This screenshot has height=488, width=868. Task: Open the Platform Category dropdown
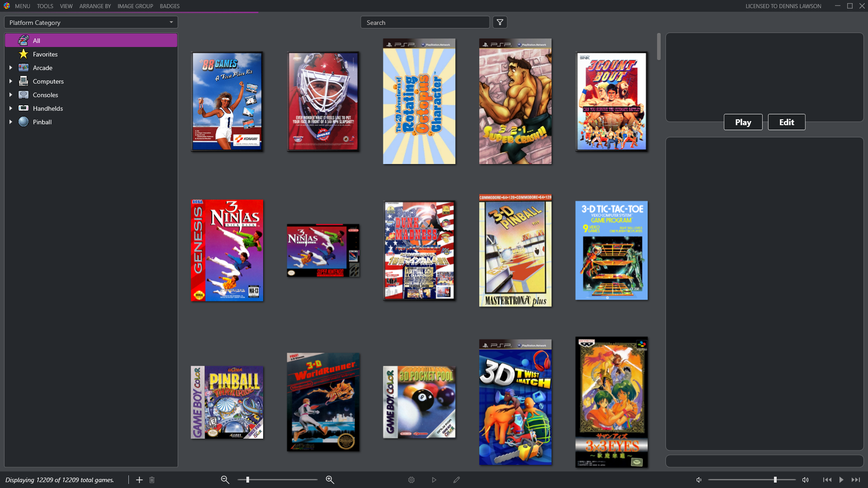[x=91, y=23]
